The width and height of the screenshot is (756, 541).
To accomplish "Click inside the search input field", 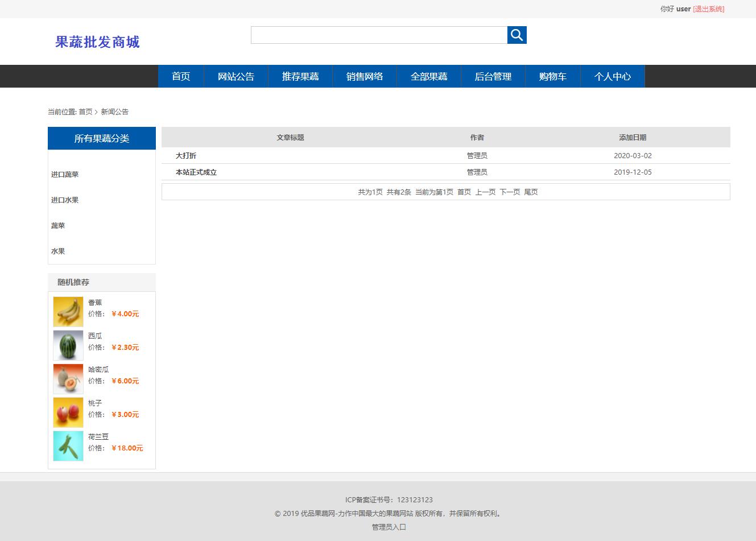I will pos(378,35).
